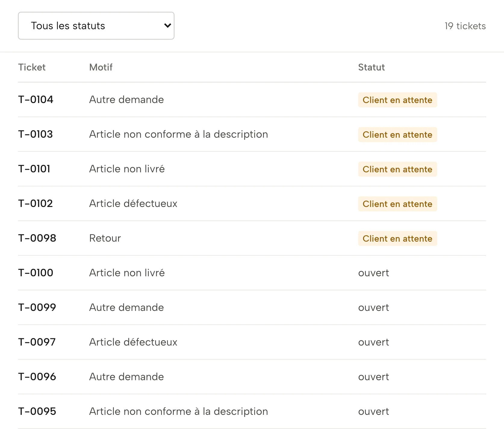Screen dimensions: 504x429
Task: Select ticket number T-0103
Action: (36, 134)
